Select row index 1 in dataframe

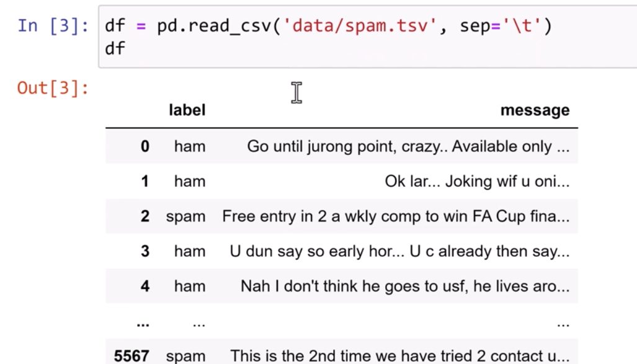pyautogui.click(x=145, y=182)
